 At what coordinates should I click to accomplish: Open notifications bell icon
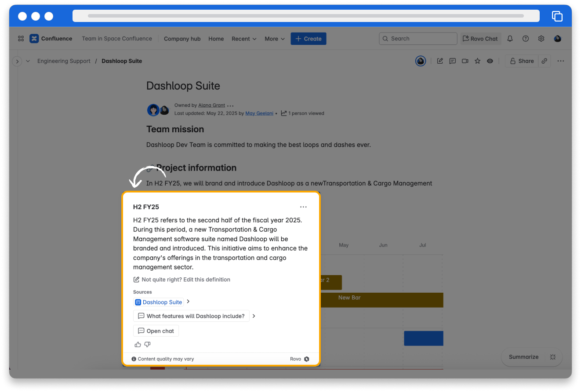510,39
